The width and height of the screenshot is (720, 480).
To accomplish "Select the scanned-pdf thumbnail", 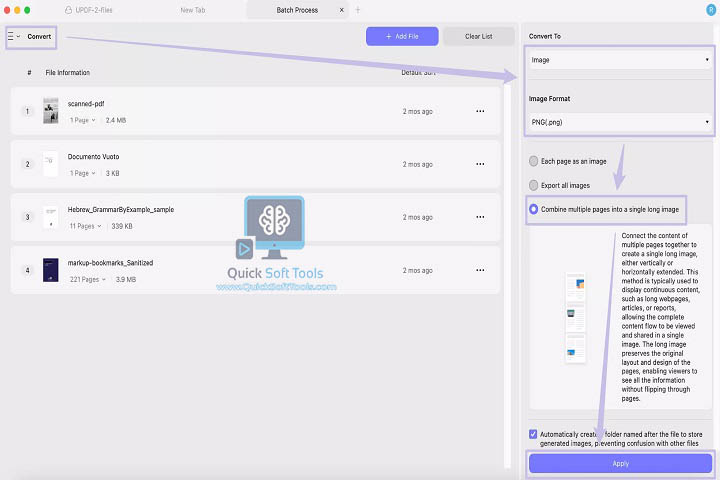I will coord(51,111).
